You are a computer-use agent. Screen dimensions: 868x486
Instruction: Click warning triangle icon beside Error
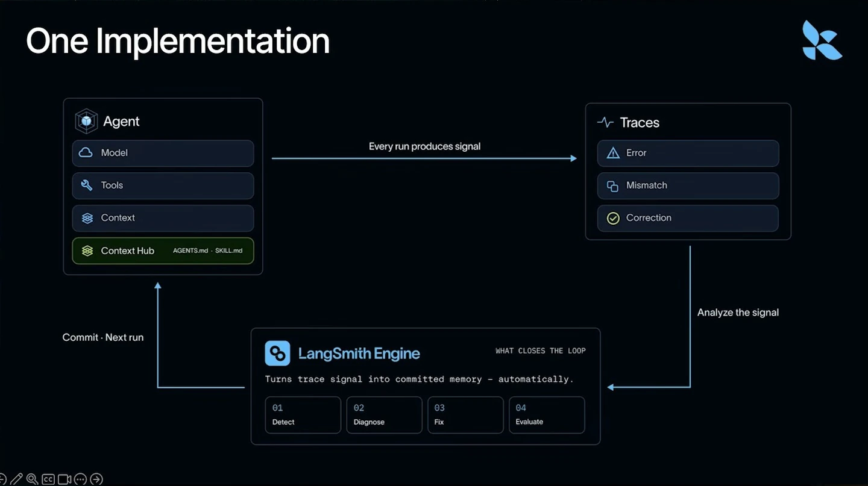tap(613, 153)
